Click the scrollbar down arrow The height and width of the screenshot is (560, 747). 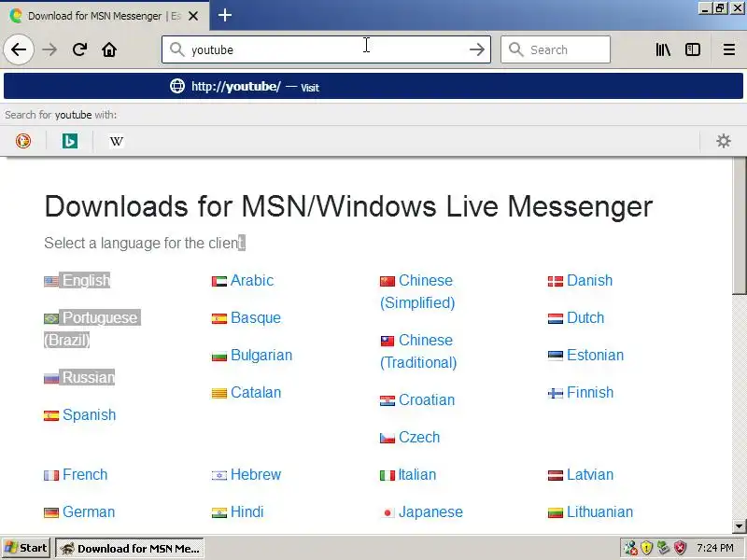[740, 526]
